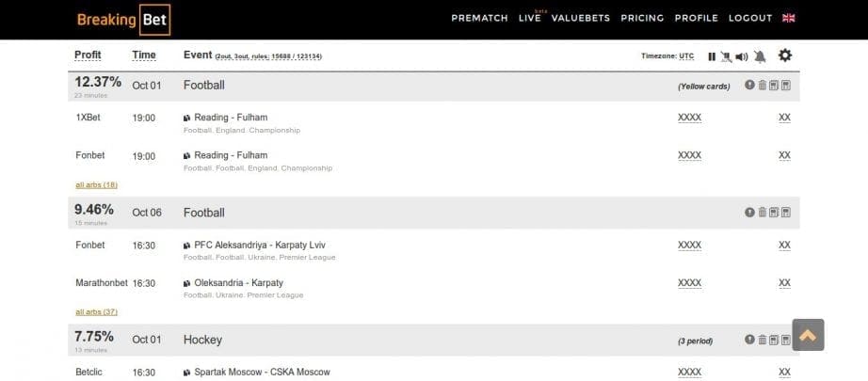Open the calculator icon next to trash in 12.37% row

(x=774, y=86)
